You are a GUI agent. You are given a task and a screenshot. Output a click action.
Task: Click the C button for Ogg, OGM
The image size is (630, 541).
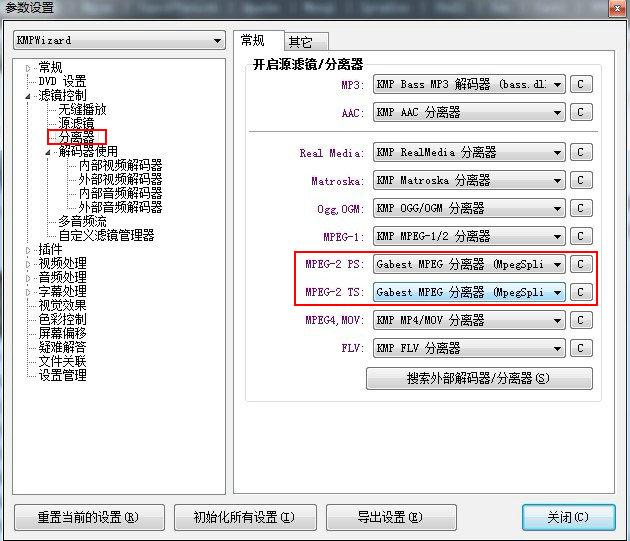pos(581,208)
